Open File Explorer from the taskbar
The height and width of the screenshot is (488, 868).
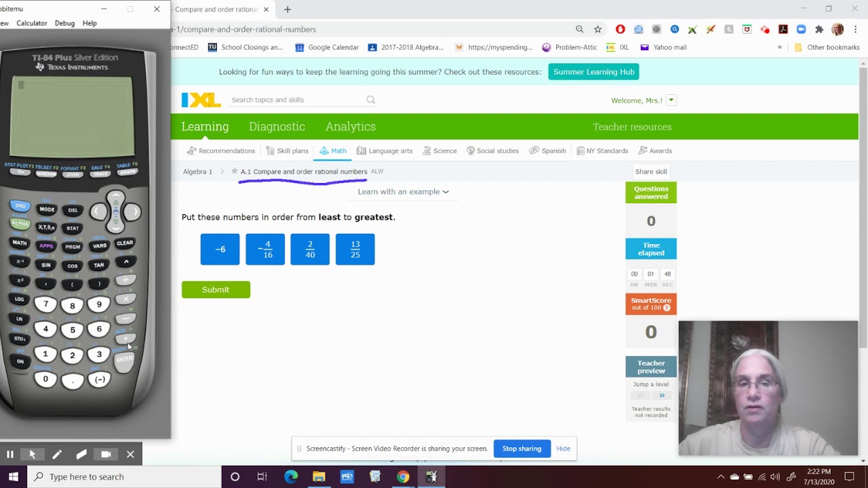coord(319,476)
